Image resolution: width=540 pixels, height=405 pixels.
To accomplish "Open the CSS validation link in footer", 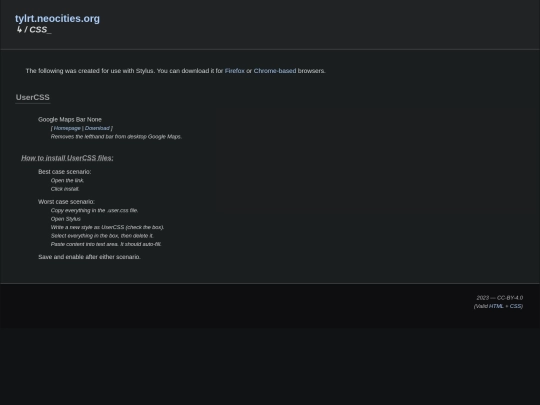I will click(516, 306).
